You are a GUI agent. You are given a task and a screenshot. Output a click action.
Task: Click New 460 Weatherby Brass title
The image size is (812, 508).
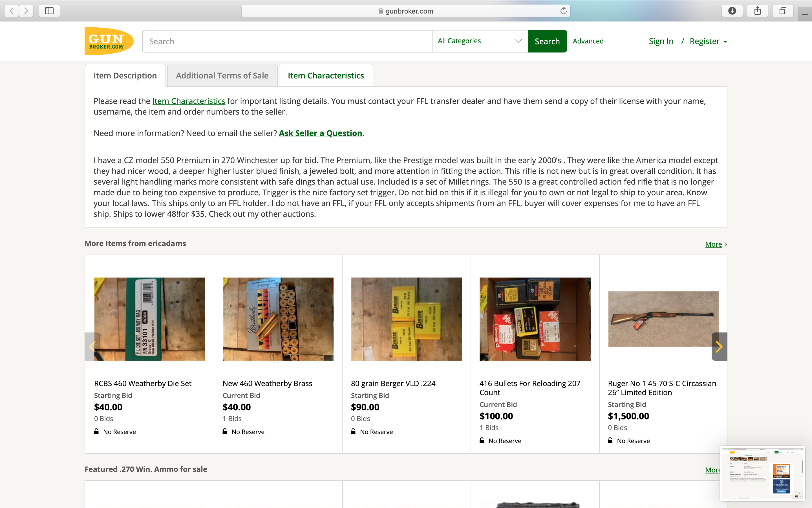[x=267, y=383]
